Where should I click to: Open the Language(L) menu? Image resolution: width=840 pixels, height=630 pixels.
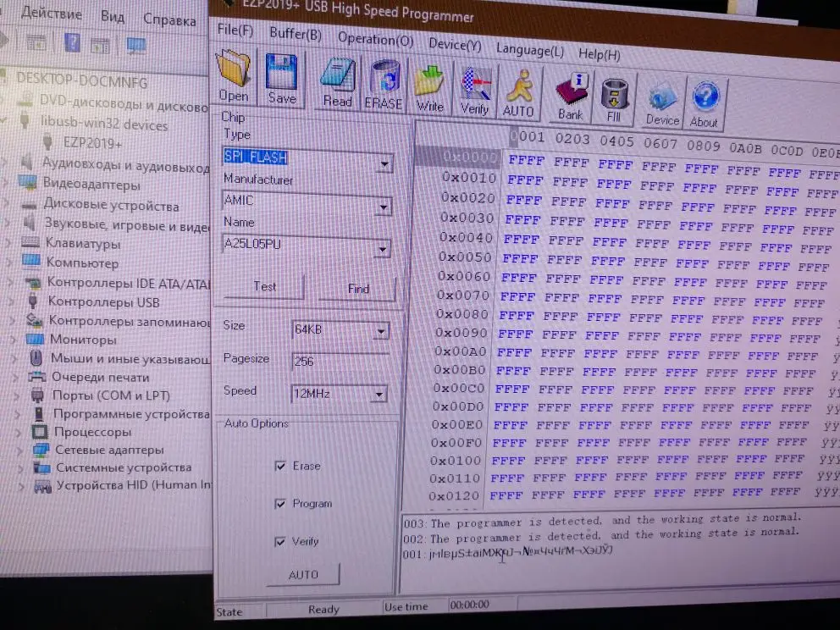(530, 50)
